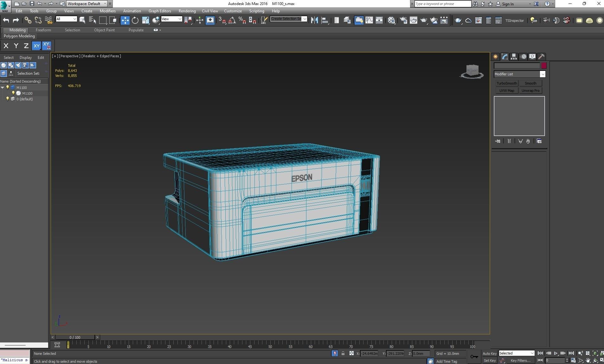Open the Create command panel tab
604x364 pixels.
pos(496,57)
